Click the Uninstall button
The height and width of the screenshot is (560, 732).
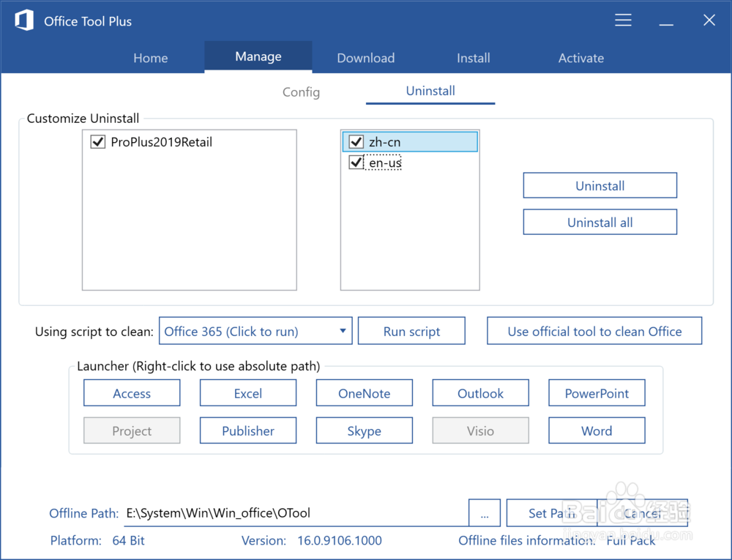(x=600, y=185)
